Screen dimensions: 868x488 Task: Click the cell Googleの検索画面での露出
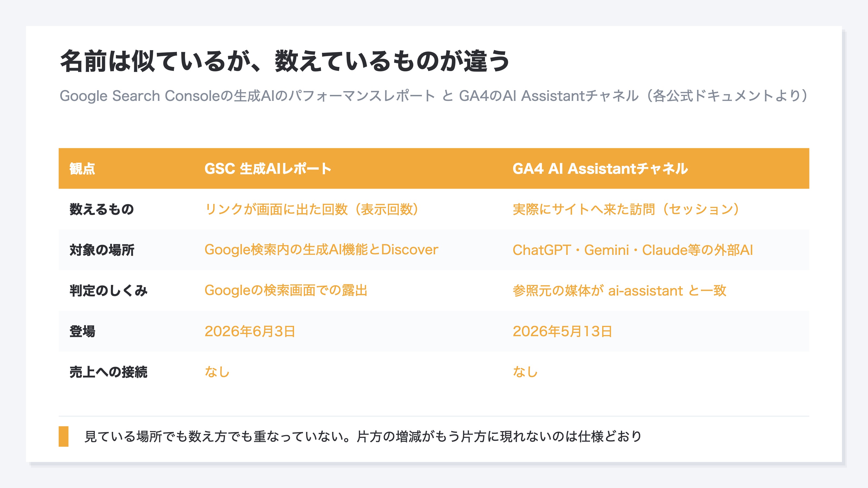coord(286,291)
